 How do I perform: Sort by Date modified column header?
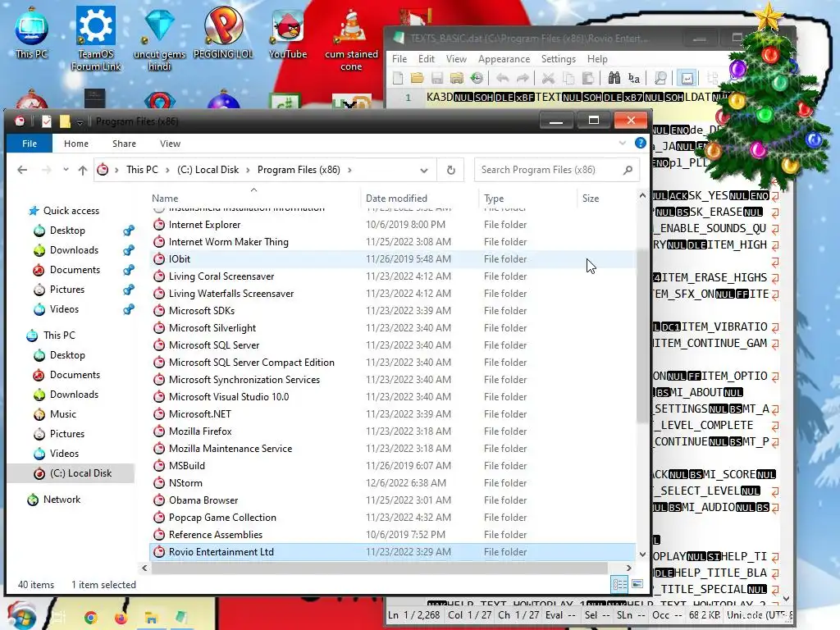pyautogui.click(x=419, y=199)
